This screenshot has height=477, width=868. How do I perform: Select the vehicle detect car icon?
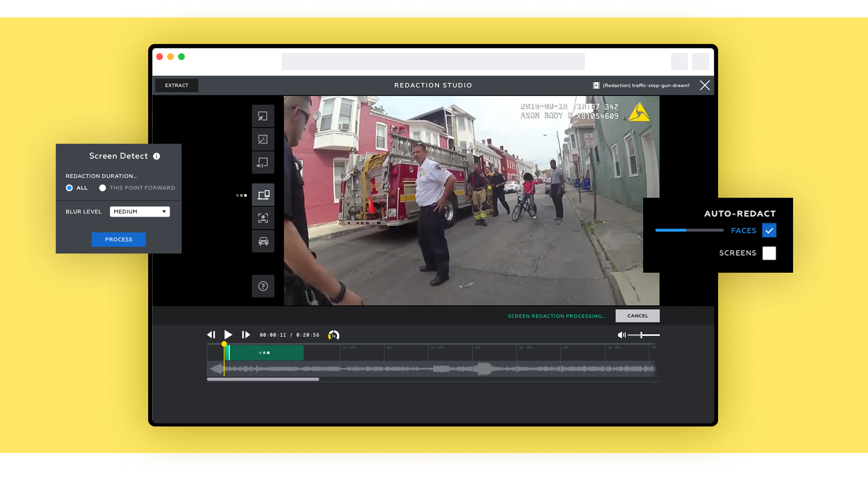[263, 241]
